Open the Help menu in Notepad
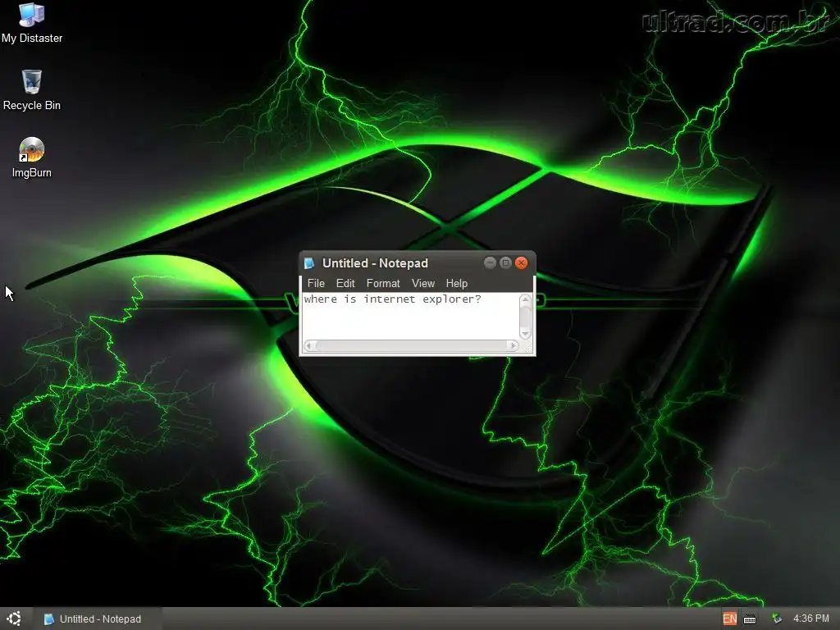Screen dimensions: 840x630 pos(456,283)
